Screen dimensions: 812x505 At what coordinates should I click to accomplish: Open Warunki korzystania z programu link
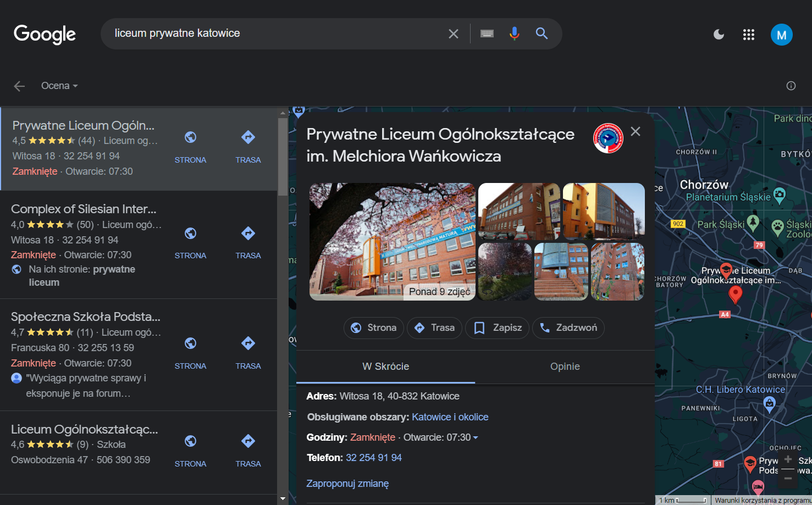pyautogui.click(x=762, y=501)
